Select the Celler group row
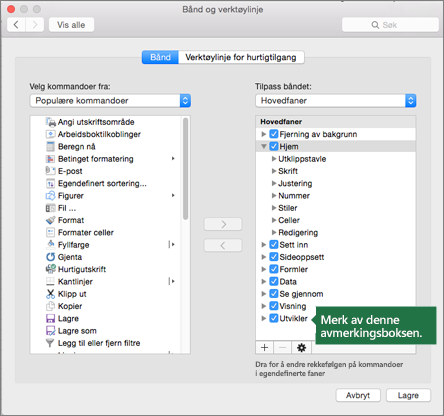Screen dimensions: 444x416 point(336,220)
